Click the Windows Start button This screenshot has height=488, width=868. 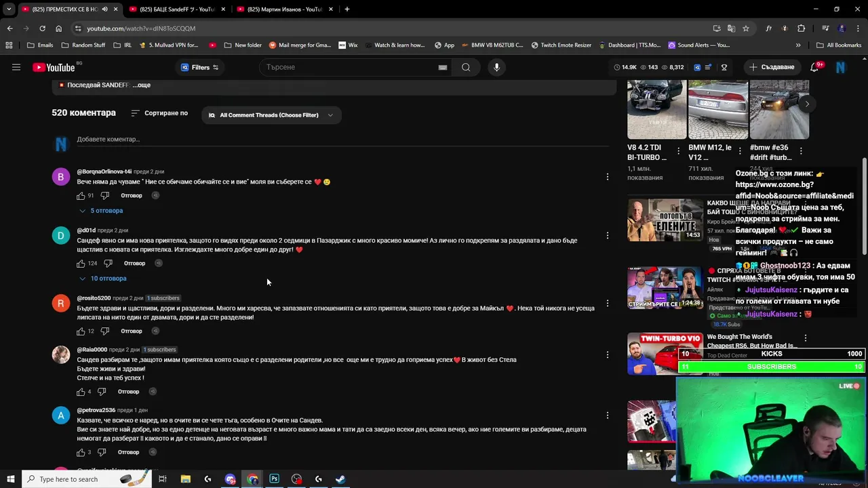coord(10,479)
